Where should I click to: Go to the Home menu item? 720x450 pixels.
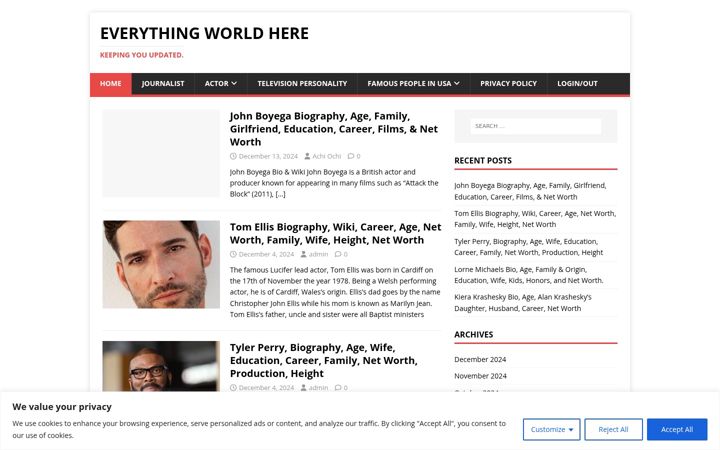click(111, 84)
